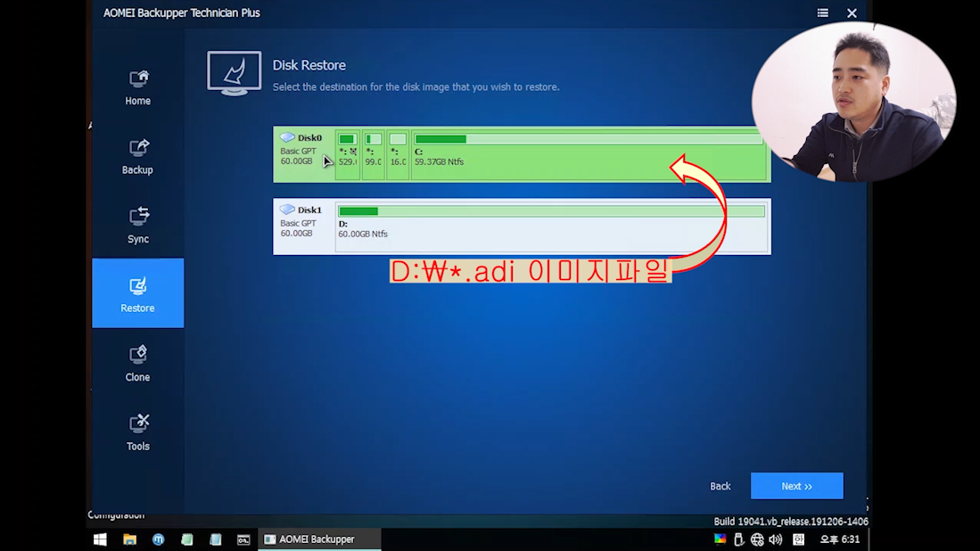
Task: Select the 99 MB partition on Disk0
Action: click(373, 154)
